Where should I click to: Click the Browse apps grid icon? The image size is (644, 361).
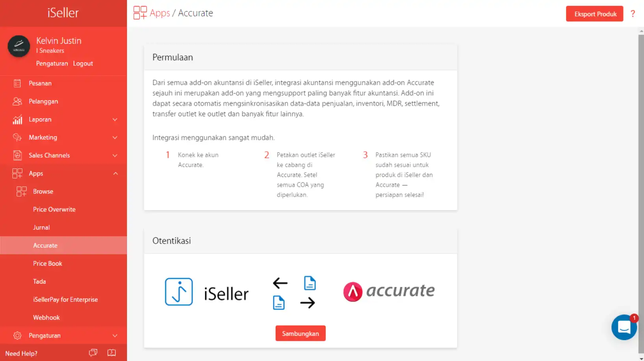22,192
